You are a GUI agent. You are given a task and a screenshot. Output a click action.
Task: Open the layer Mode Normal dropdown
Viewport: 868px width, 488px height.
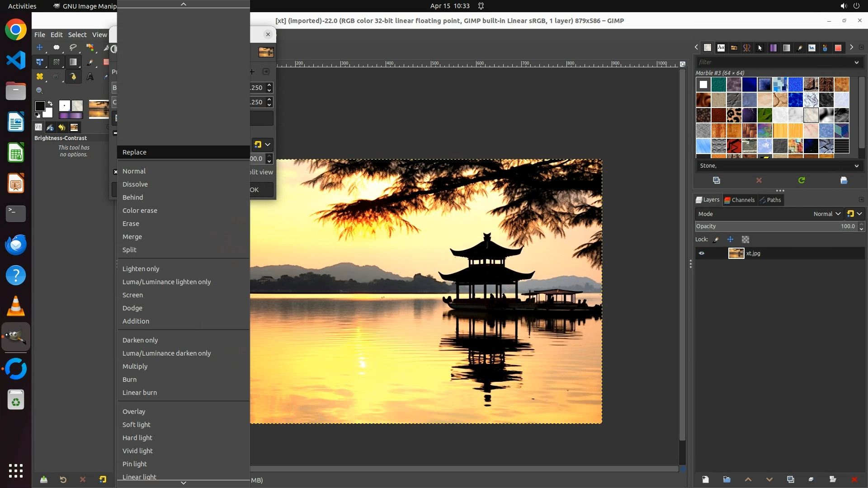point(827,214)
